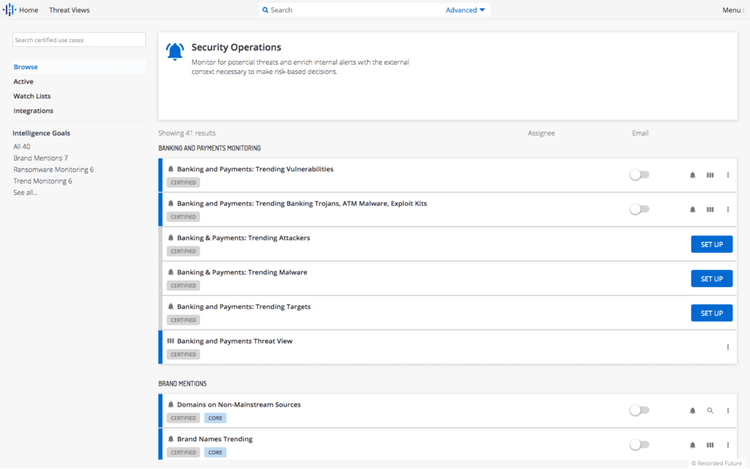This screenshot has height=469, width=750.
Task: Enable email toggle for Trending Vulnerabilities
Action: [639, 175]
